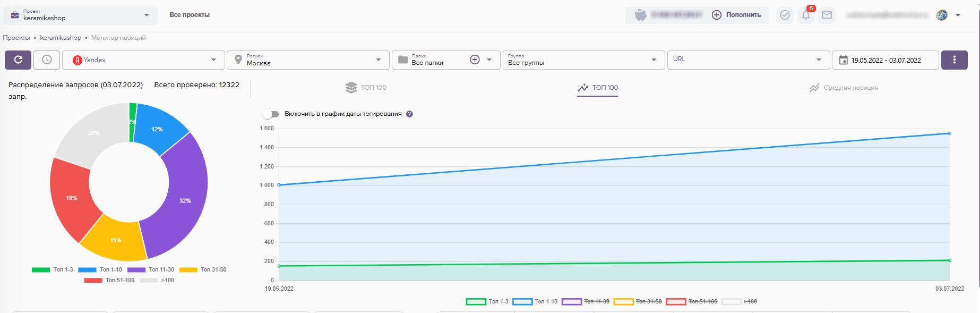Image resolution: width=980 pixels, height=313 pixels.
Task: Enable tagging dates in chart toggle
Action: click(x=271, y=114)
